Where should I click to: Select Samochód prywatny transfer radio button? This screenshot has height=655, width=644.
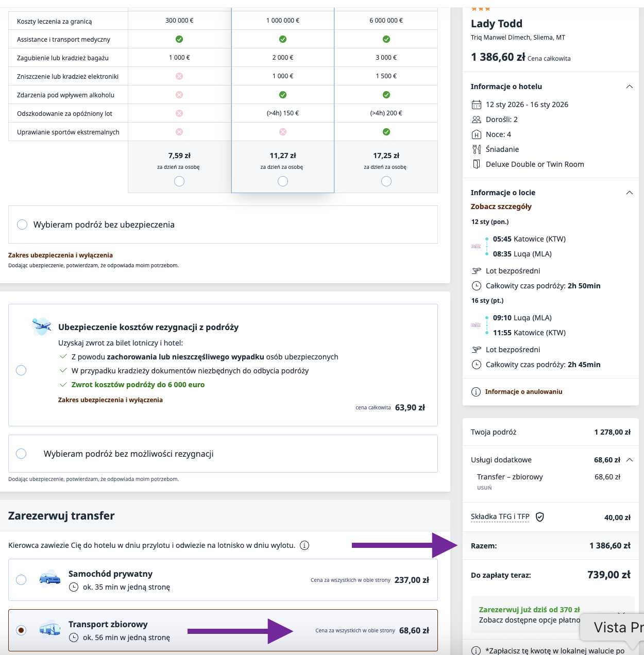pyautogui.click(x=21, y=580)
